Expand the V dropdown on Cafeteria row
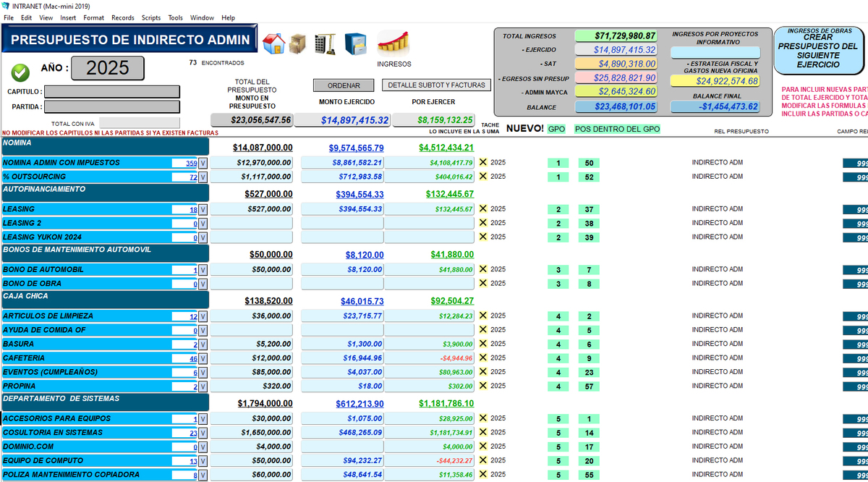 [x=203, y=359]
